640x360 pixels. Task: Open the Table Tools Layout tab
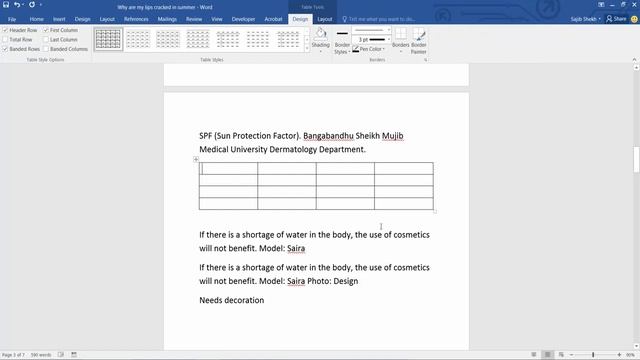(x=324, y=19)
